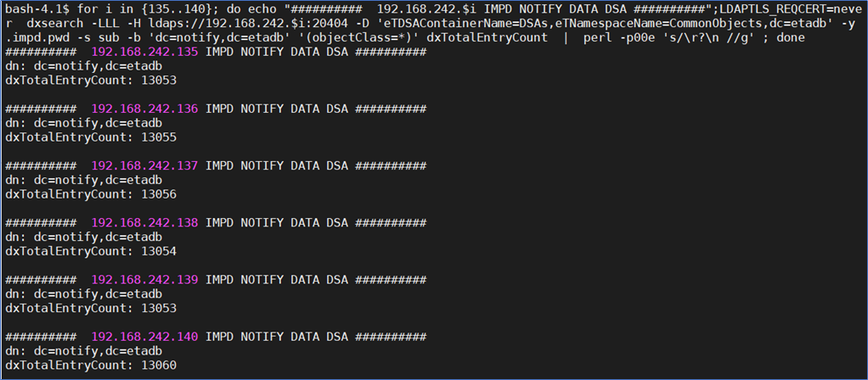
Task: Click the IP address 192.168.242.139
Action: [x=144, y=280]
